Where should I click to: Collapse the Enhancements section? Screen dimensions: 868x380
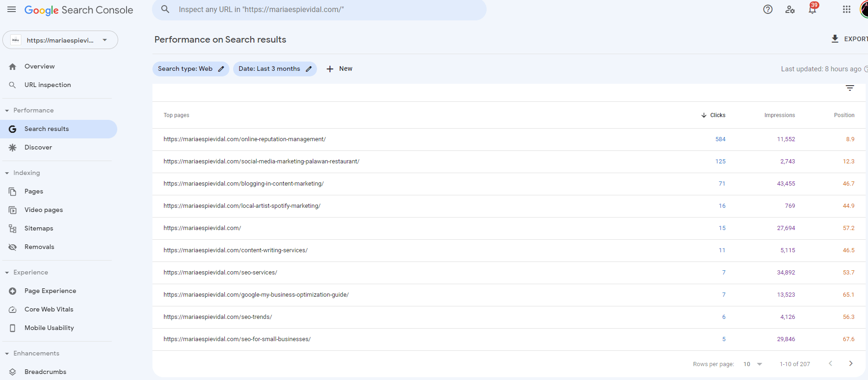tap(7, 354)
